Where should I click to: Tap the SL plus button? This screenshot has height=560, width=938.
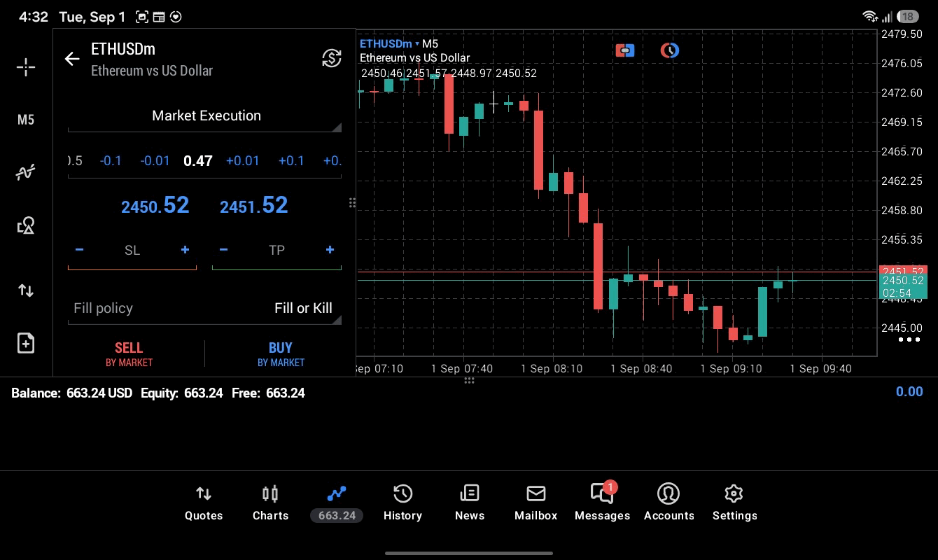coord(185,250)
